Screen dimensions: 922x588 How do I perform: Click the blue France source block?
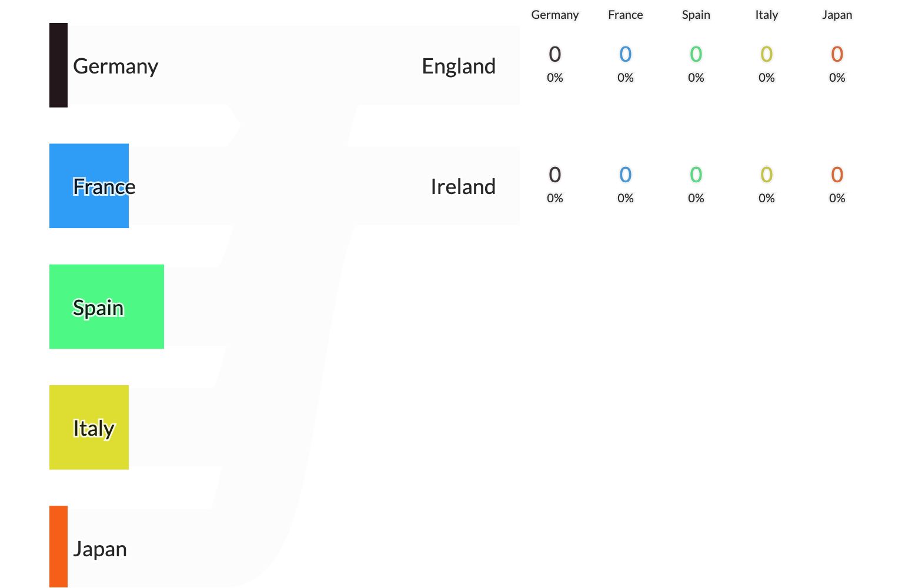[89, 186]
